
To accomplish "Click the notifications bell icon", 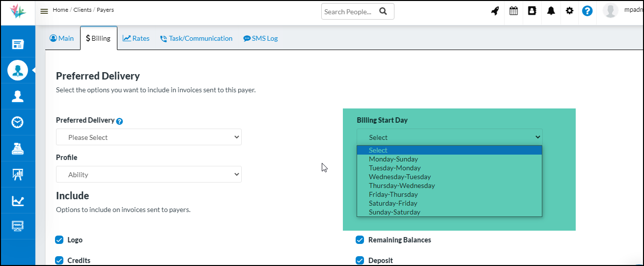I will (551, 11).
